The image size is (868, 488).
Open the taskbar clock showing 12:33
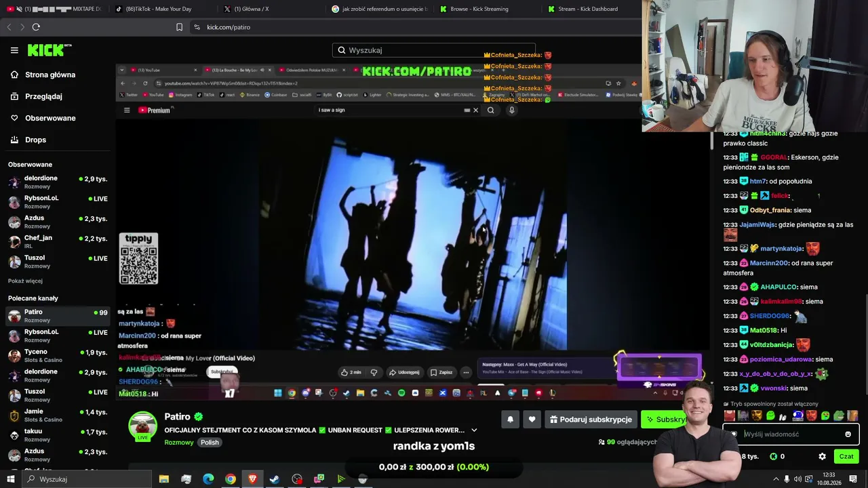coord(828,479)
